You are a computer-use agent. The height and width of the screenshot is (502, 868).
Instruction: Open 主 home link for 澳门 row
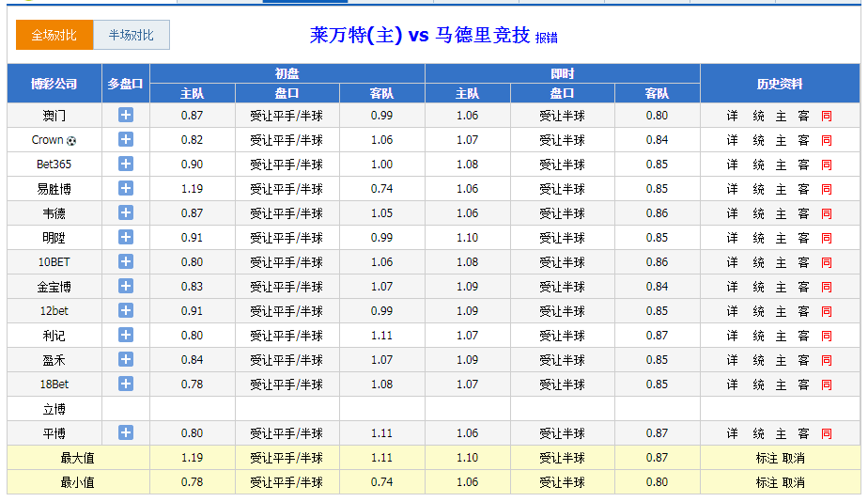[781, 116]
